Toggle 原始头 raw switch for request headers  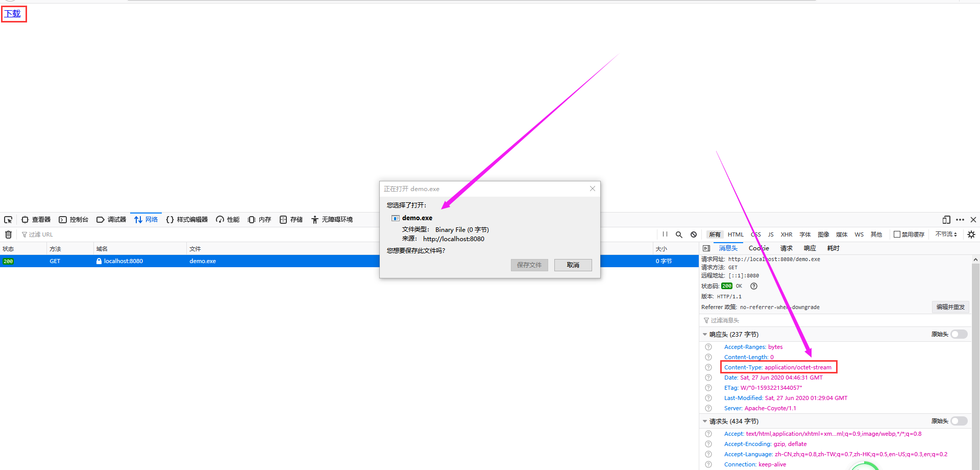pyautogui.click(x=959, y=421)
